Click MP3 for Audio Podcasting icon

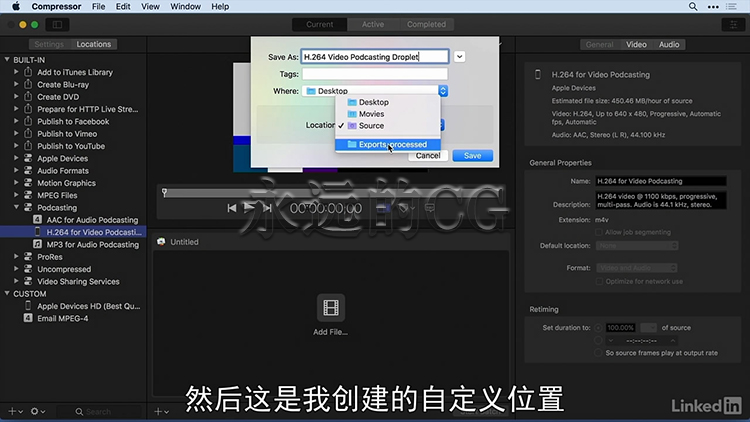click(x=37, y=244)
